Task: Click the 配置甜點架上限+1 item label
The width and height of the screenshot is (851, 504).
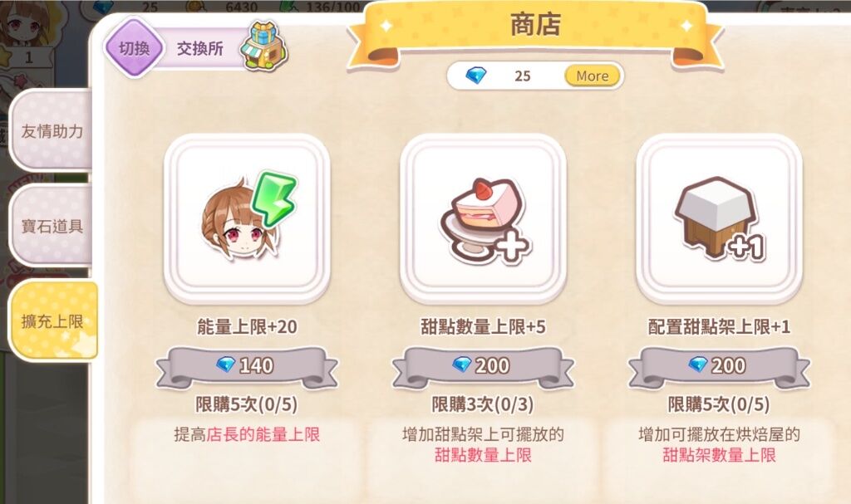Action: pyautogui.click(x=719, y=326)
